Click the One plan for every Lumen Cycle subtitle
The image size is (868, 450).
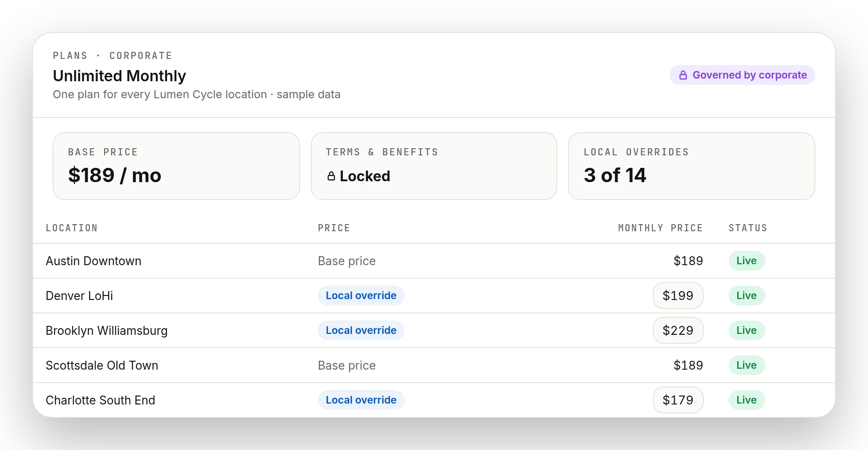[196, 95]
